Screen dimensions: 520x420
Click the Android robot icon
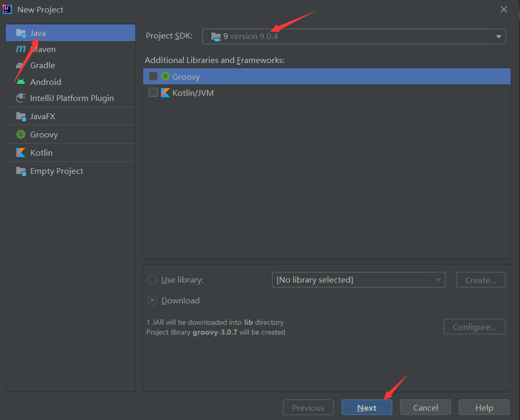pyautogui.click(x=21, y=82)
